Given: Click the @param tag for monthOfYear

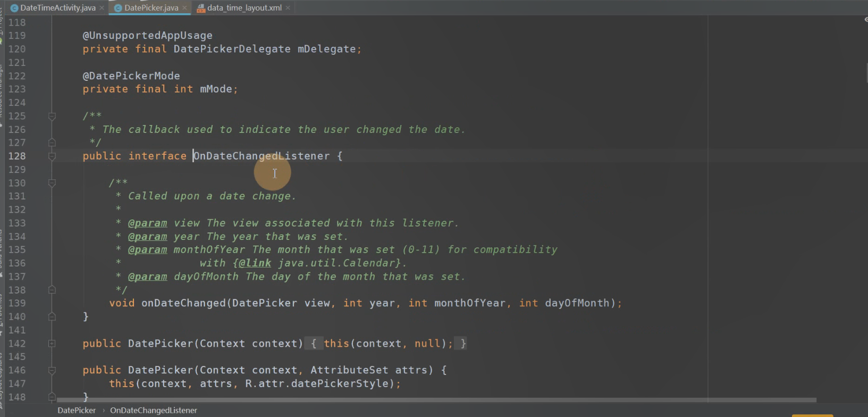Looking at the screenshot, I should click(147, 250).
